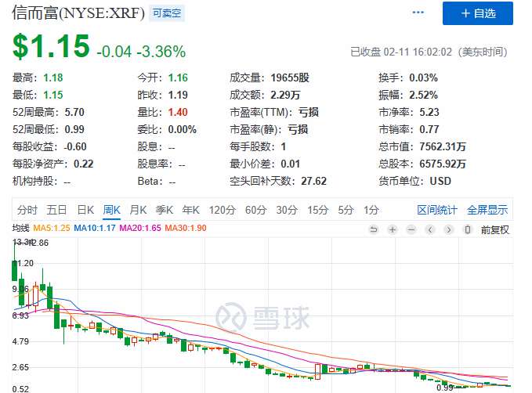Viewport: 532px width, 393px height.
Task: Switch to the 年K chart tab
Action: coord(190,210)
